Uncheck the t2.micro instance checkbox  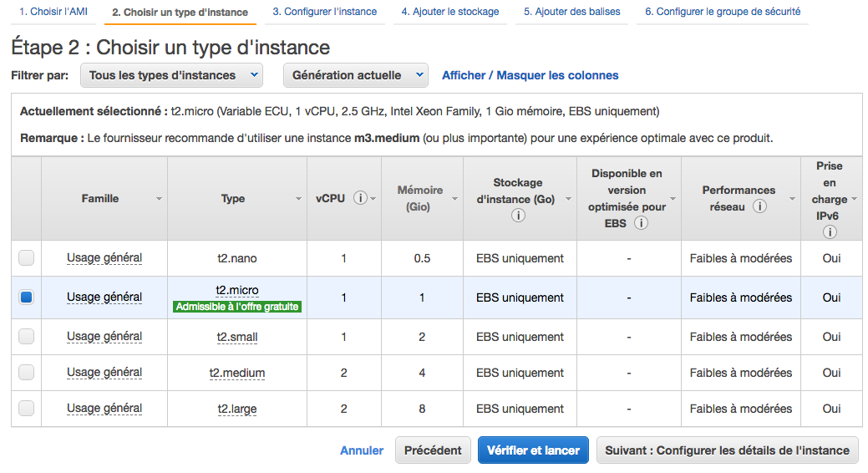pyautogui.click(x=27, y=298)
